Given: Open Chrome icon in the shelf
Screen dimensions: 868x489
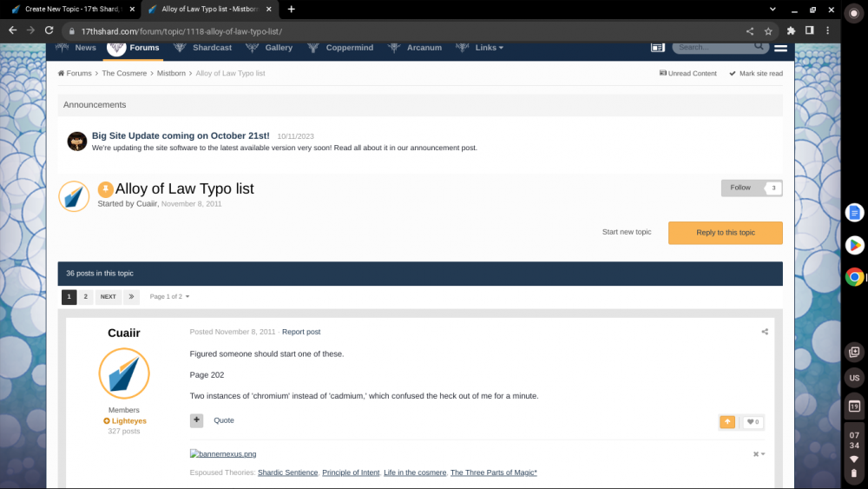Looking at the screenshot, I should click(x=854, y=277).
